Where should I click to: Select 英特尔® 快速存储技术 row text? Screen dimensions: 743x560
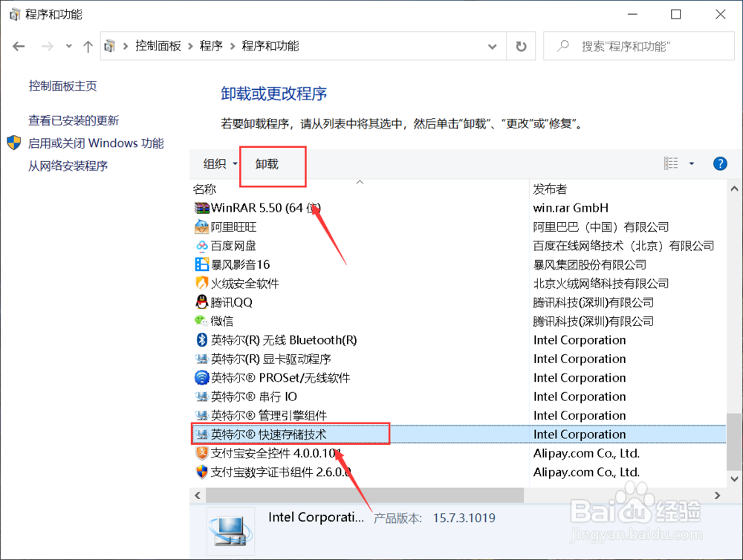coord(269,434)
